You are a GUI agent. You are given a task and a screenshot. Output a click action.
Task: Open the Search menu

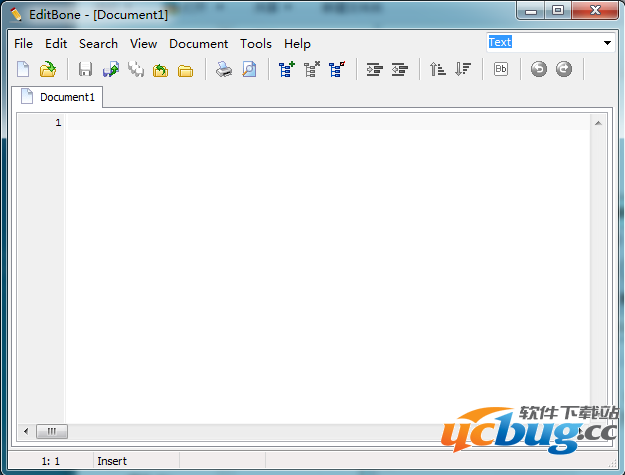[x=98, y=44]
